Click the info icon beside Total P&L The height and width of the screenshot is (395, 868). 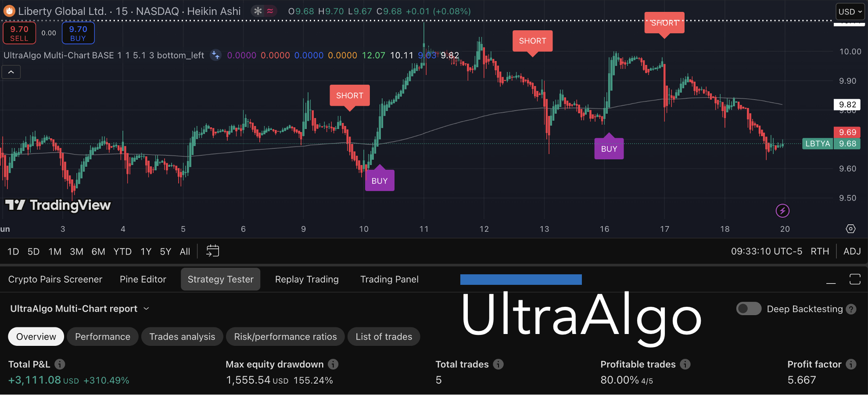(x=60, y=364)
